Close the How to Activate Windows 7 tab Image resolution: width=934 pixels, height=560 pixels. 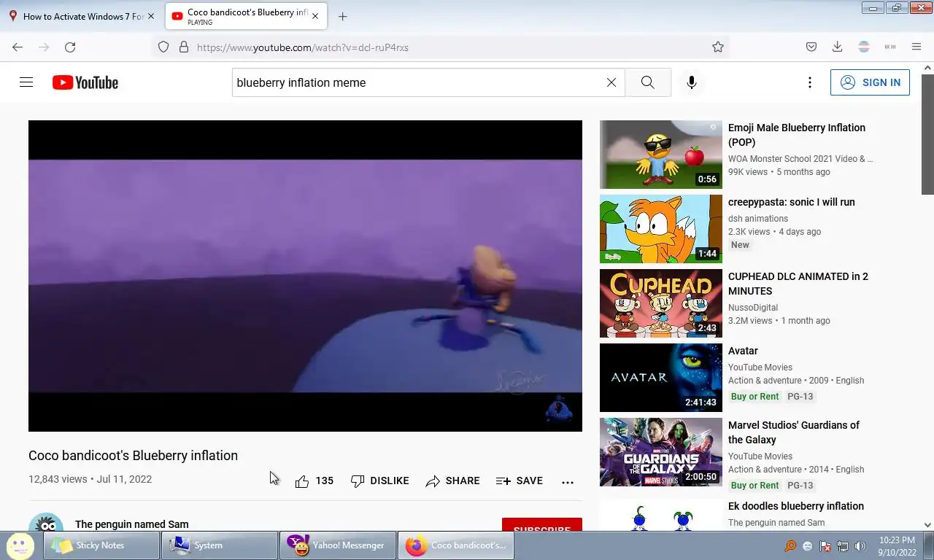[x=151, y=16]
